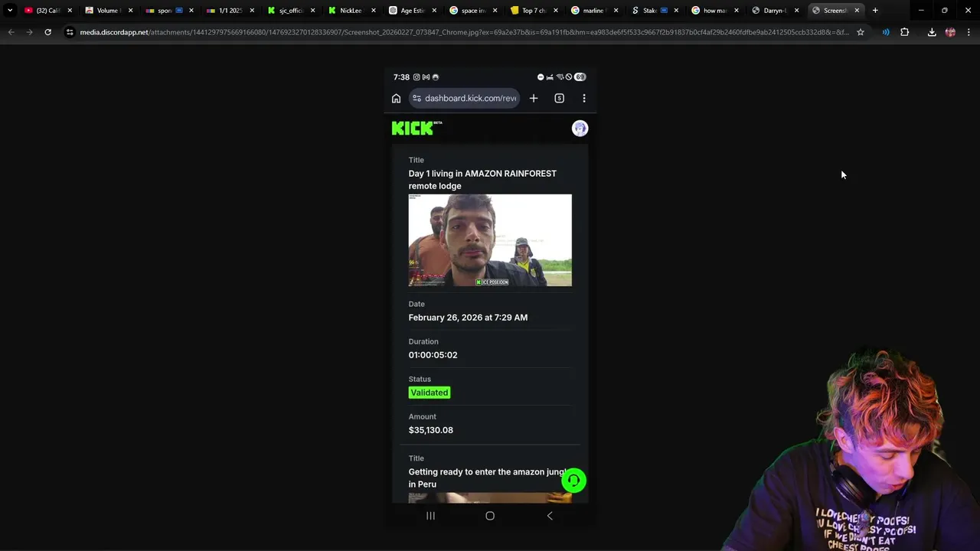Tap the Android home circle button
Image resolution: width=980 pixels, height=551 pixels.
(490, 516)
